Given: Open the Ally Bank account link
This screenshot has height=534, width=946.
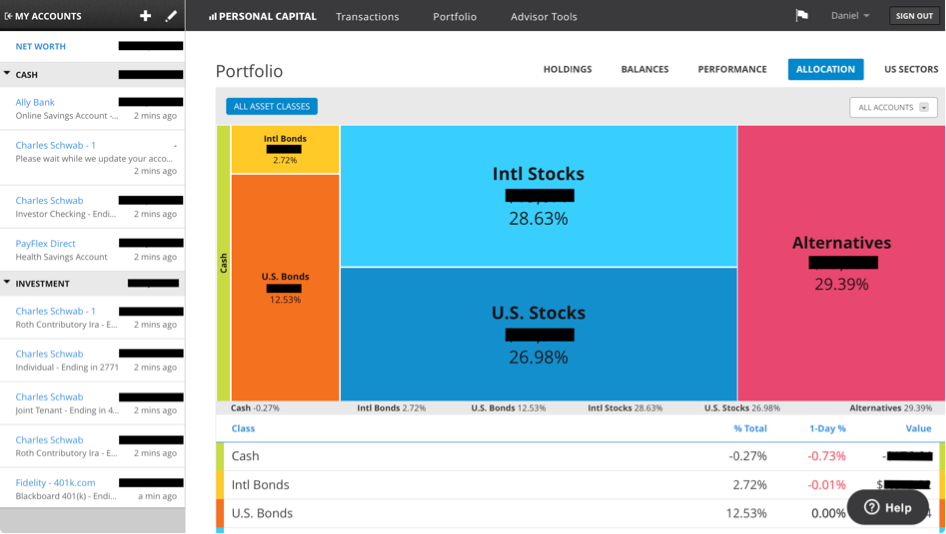Looking at the screenshot, I should click(x=35, y=102).
